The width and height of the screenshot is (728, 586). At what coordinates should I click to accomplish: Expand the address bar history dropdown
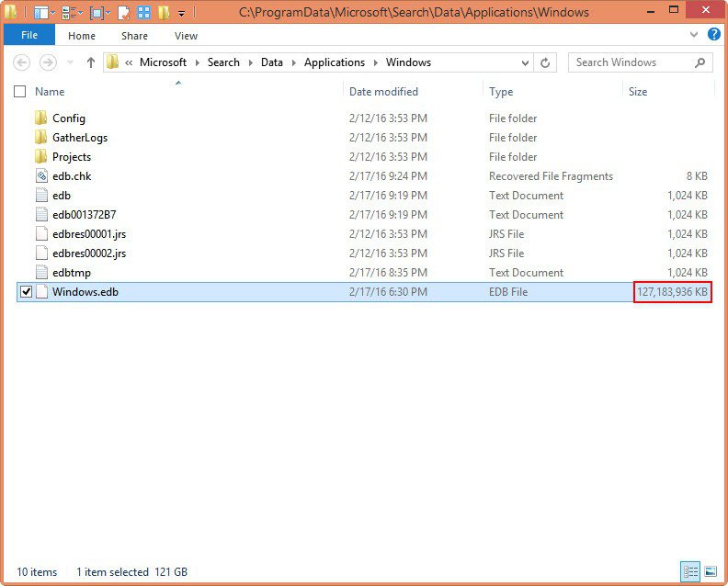pos(525,62)
